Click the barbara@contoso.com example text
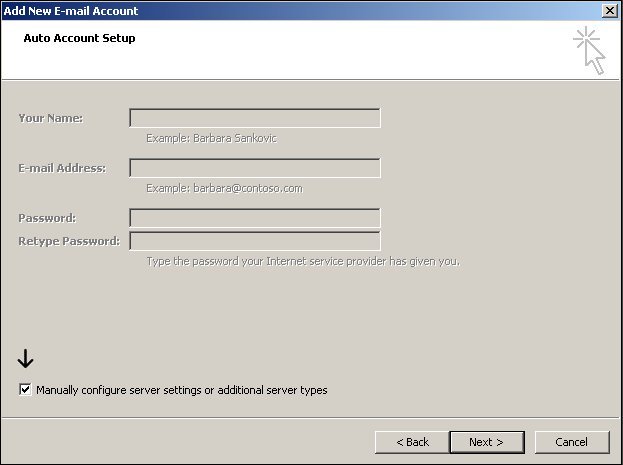Viewport: 623px width, 465px height. [x=248, y=188]
